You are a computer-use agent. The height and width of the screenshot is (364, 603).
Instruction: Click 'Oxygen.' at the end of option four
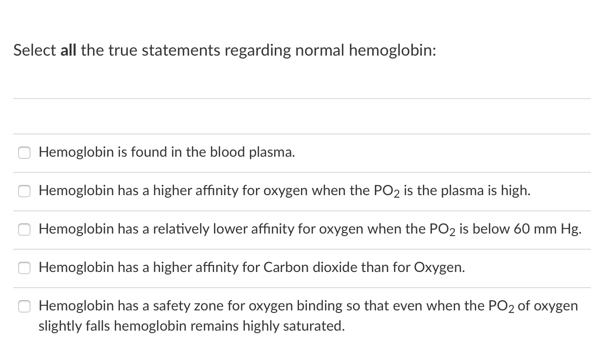440,268
